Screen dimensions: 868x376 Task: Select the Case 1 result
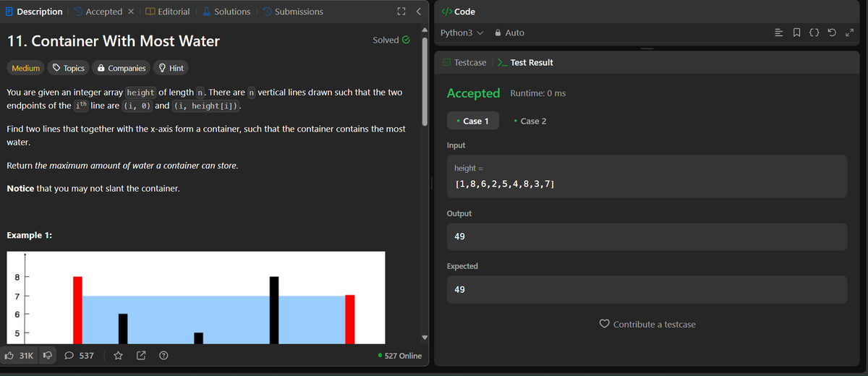[x=472, y=121]
